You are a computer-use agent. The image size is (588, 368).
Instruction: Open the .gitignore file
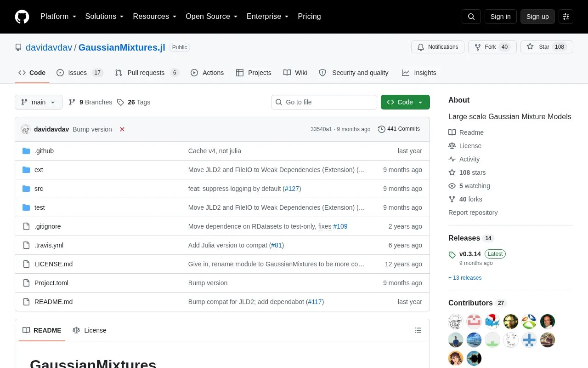[48, 226]
